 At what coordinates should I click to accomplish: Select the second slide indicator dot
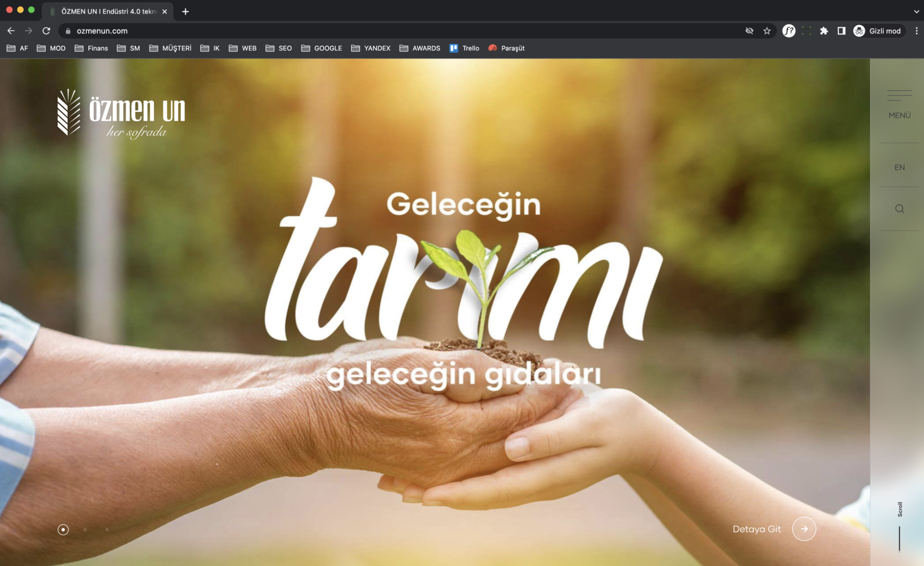(x=85, y=529)
